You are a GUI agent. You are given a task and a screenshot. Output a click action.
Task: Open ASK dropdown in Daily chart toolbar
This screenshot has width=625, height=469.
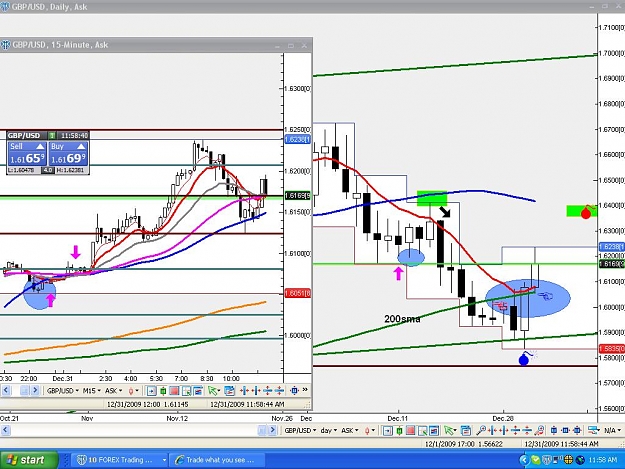pos(350,430)
